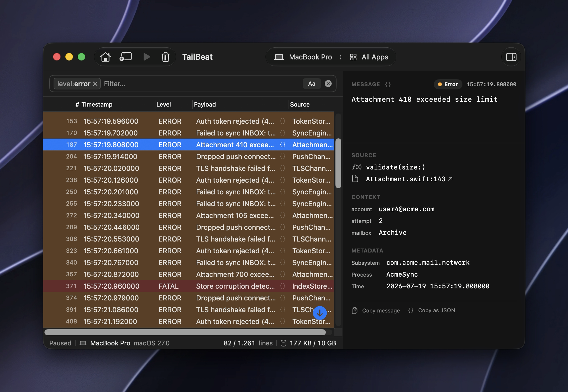Click the horizontal scrollbar below the log table
The image size is (568, 392).
click(185, 332)
